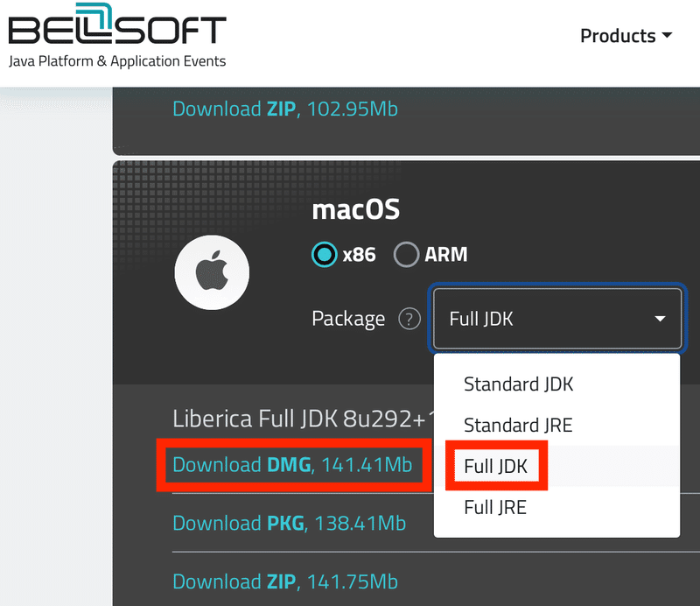The height and width of the screenshot is (606, 700).
Task: Open the Products menu
Action: [x=618, y=36]
